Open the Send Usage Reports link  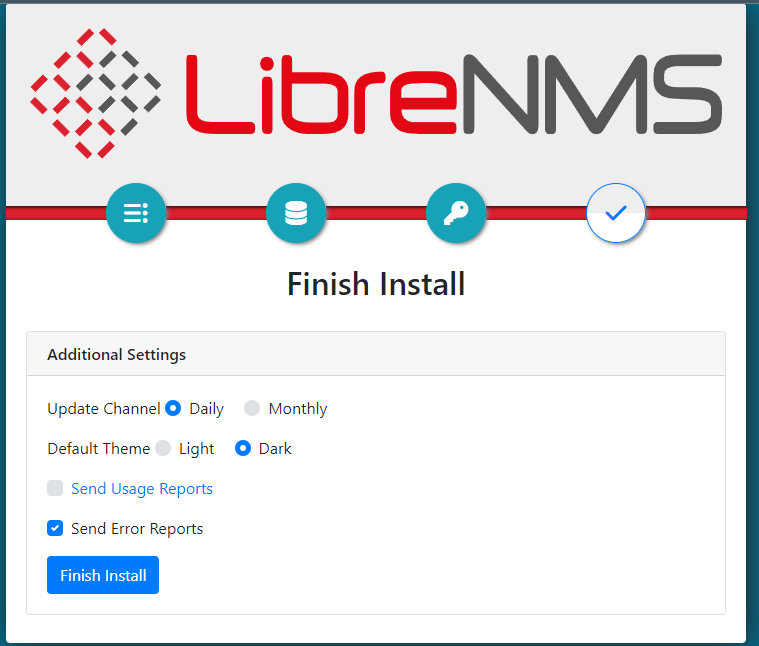142,489
